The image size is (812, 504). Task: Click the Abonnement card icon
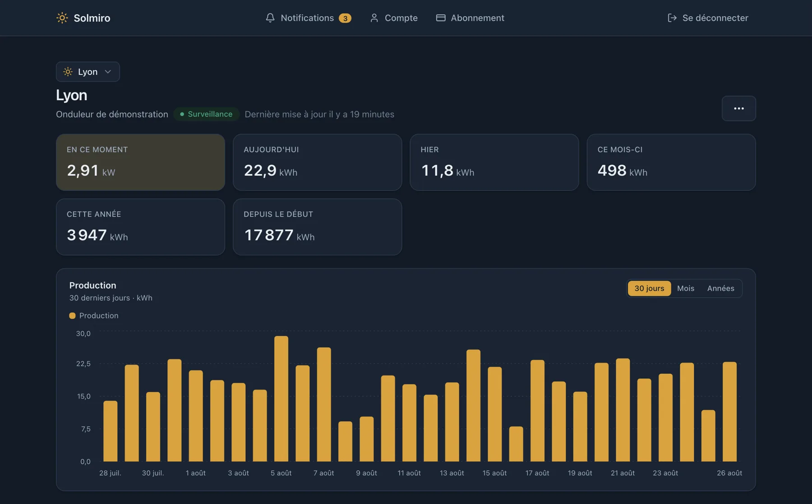(441, 18)
